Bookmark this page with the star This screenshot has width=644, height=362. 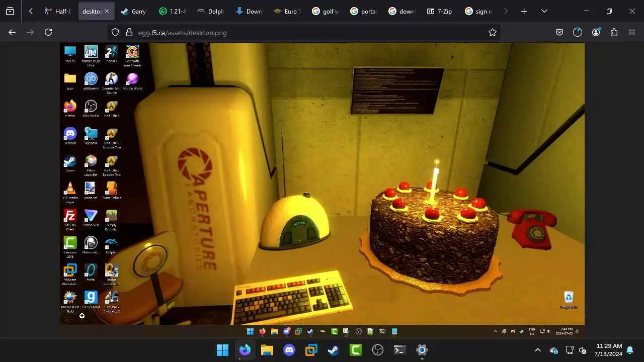(492, 32)
